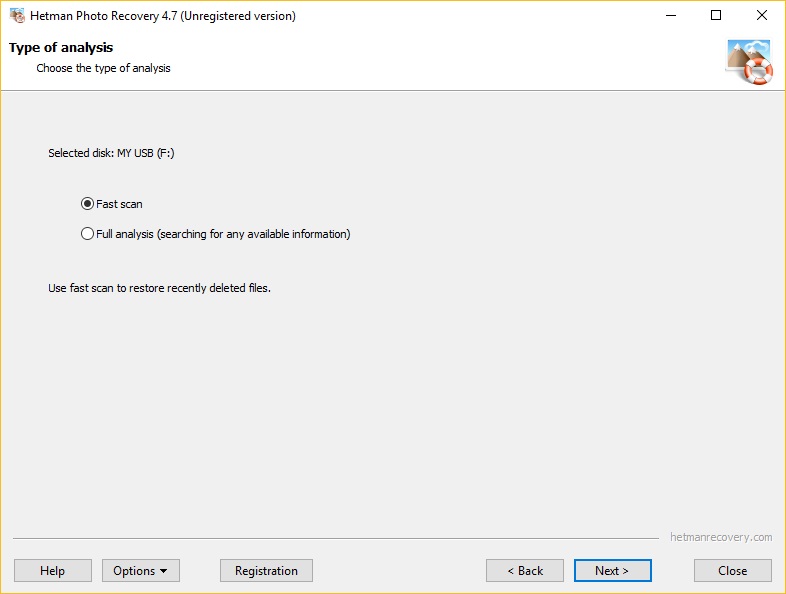Click the lifebuoy photo logo icon
This screenshot has height=594, width=786.
pyautogui.click(x=749, y=62)
